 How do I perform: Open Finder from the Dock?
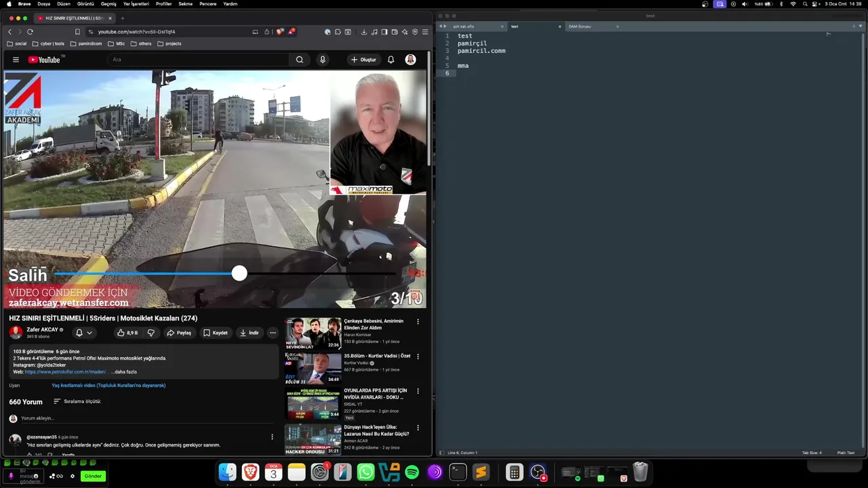(227, 472)
